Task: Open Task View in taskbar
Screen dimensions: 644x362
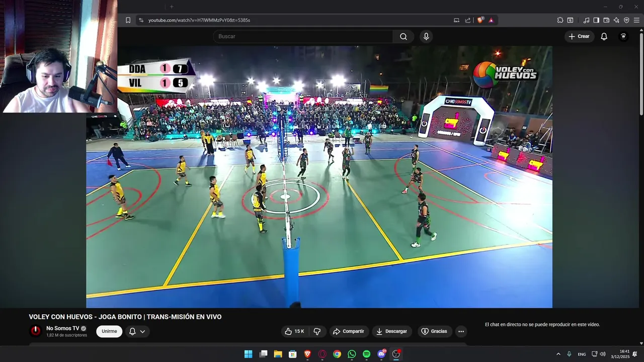Action: pyautogui.click(x=263, y=354)
